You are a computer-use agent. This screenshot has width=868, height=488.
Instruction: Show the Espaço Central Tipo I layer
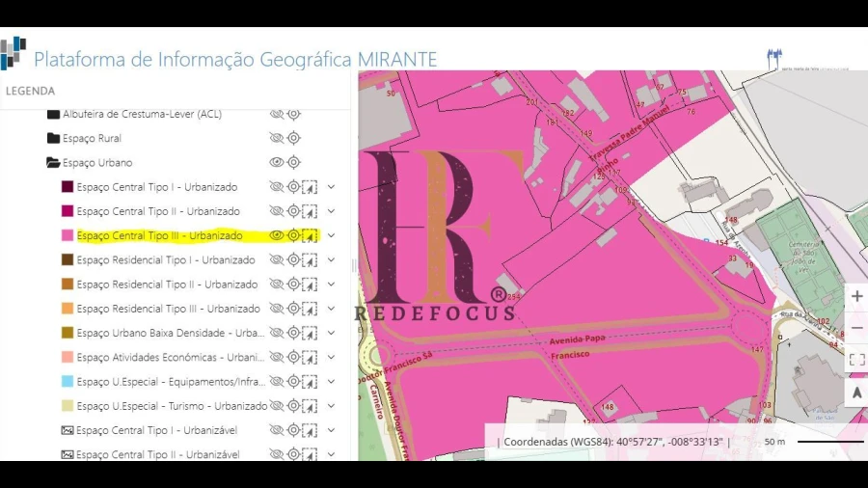pyautogui.click(x=277, y=187)
